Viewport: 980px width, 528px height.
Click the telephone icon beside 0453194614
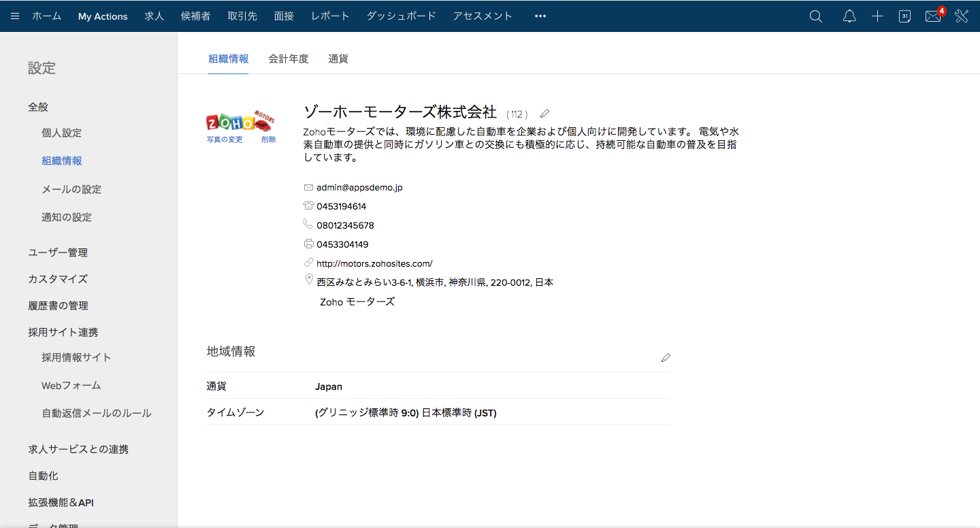[308, 205]
